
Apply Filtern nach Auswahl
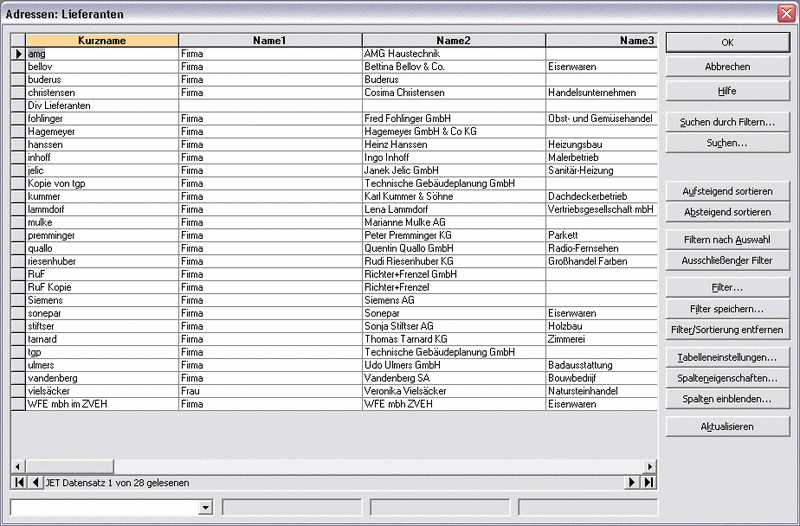click(728, 239)
